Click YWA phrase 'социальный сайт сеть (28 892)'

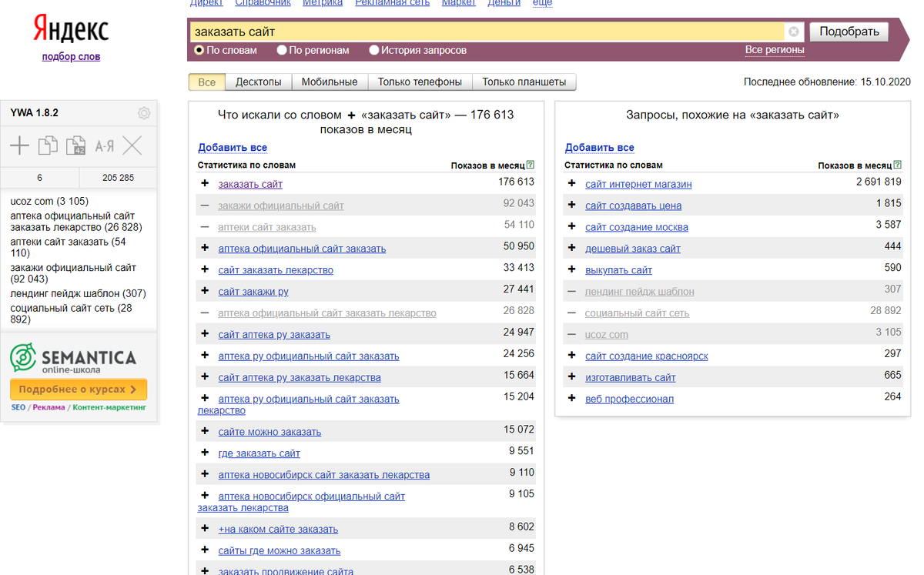click(72, 313)
